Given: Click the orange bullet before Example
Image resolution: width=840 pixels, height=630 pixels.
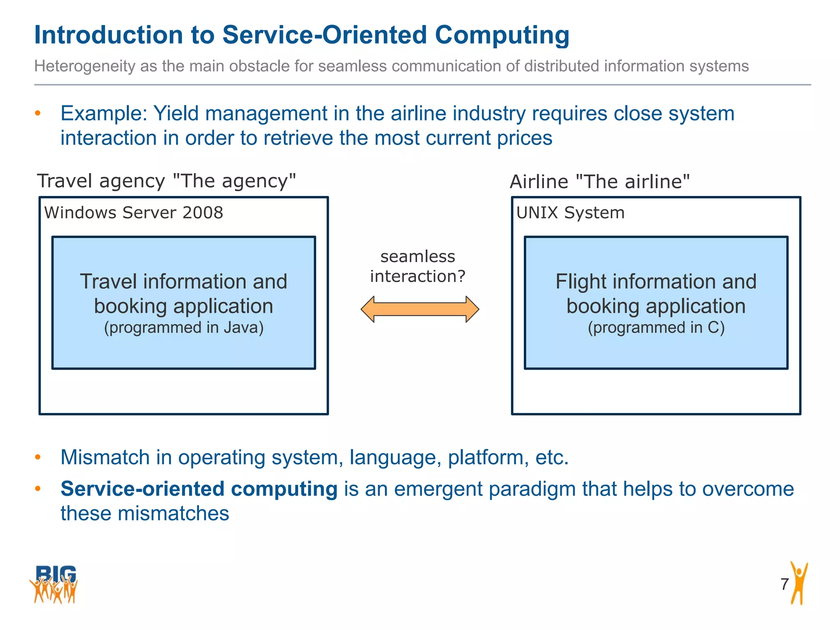Looking at the screenshot, I should click(x=38, y=113).
